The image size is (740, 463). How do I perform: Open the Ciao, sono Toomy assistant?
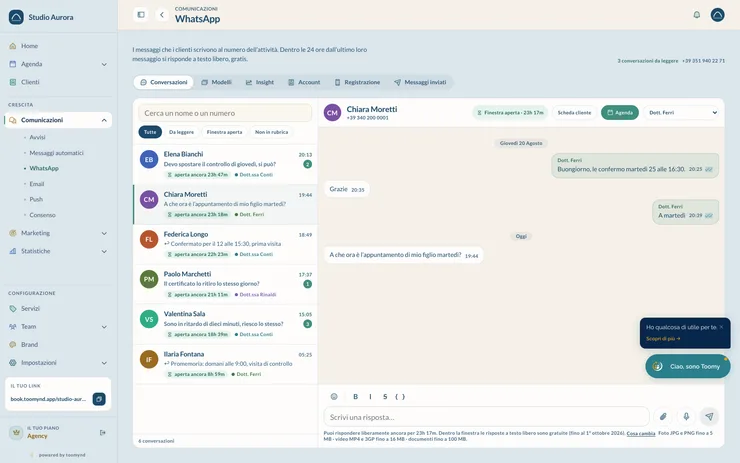688,366
